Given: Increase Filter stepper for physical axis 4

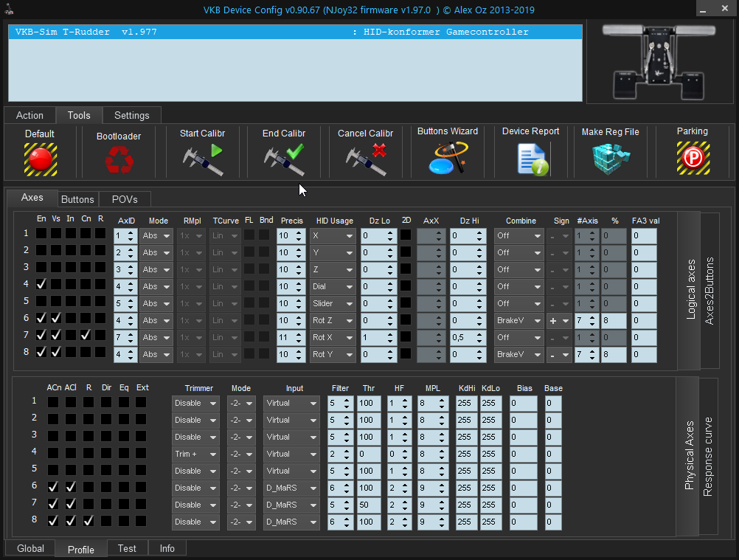Looking at the screenshot, I should 347,451.
